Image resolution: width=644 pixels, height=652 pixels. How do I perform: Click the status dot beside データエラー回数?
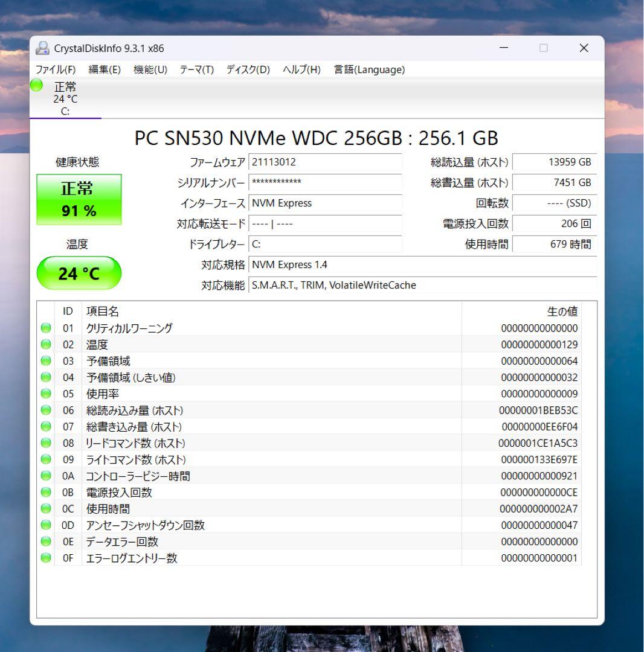(x=45, y=542)
